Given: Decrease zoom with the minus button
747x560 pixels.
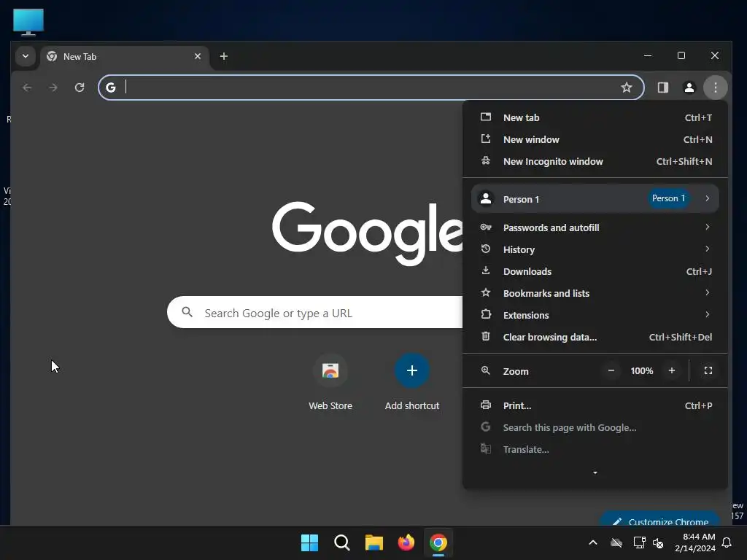Looking at the screenshot, I should [611, 370].
